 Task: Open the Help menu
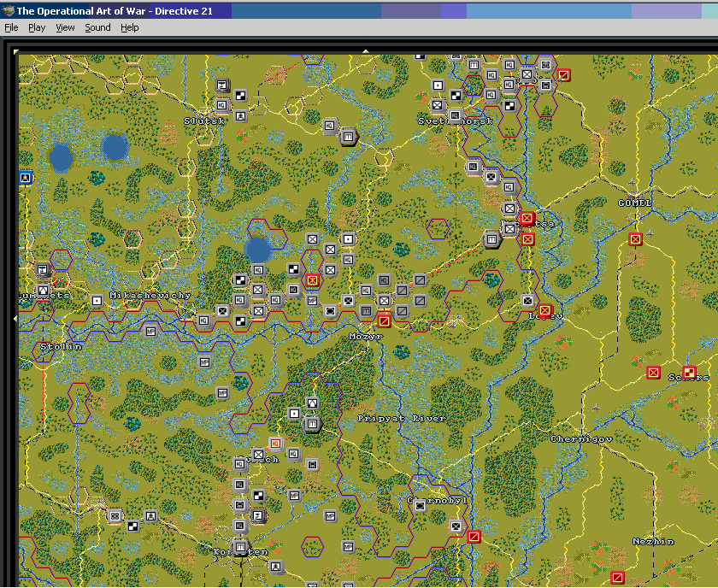[x=130, y=27]
